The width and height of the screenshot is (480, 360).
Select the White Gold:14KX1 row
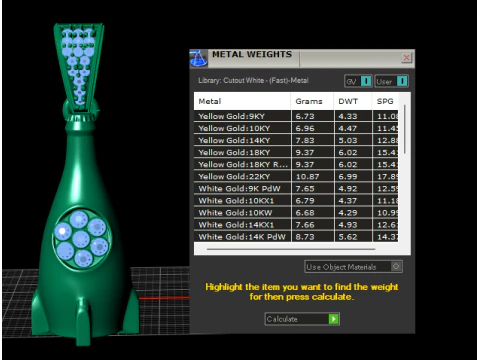296,225
